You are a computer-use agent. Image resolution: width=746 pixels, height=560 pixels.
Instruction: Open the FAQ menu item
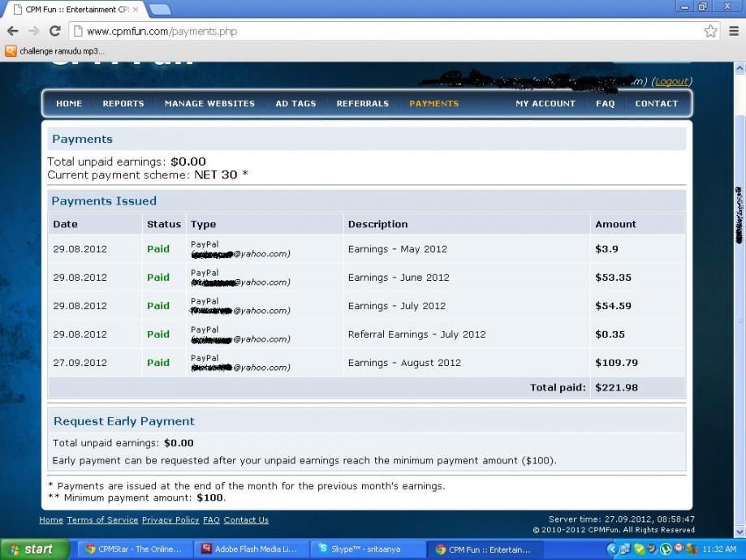(606, 103)
